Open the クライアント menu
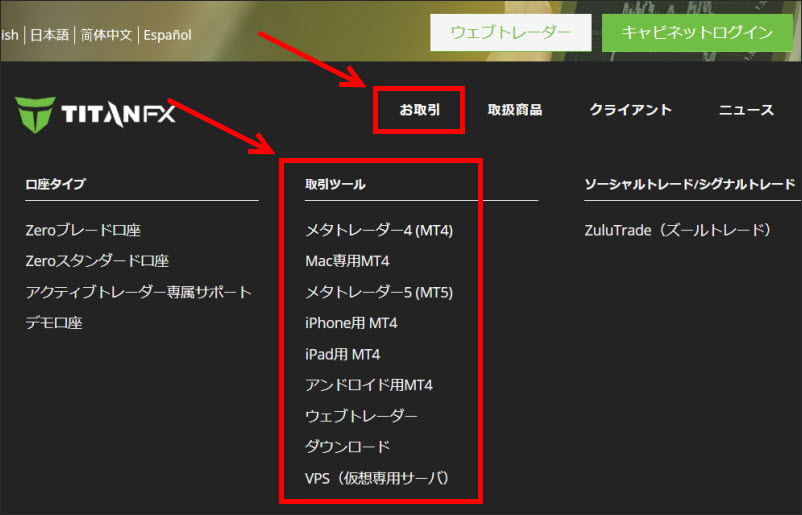Image resolution: width=802 pixels, height=515 pixels. (630, 109)
